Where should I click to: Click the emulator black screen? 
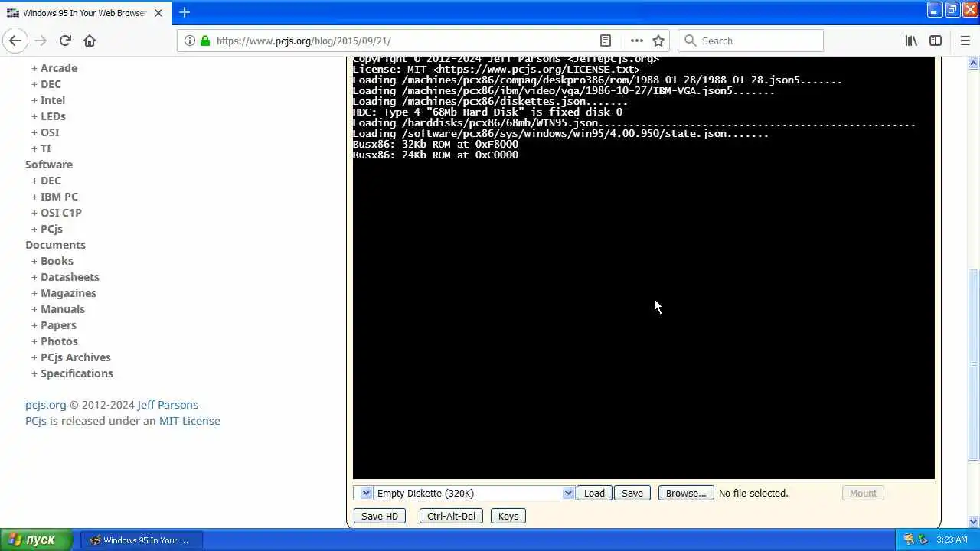click(643, 268)
